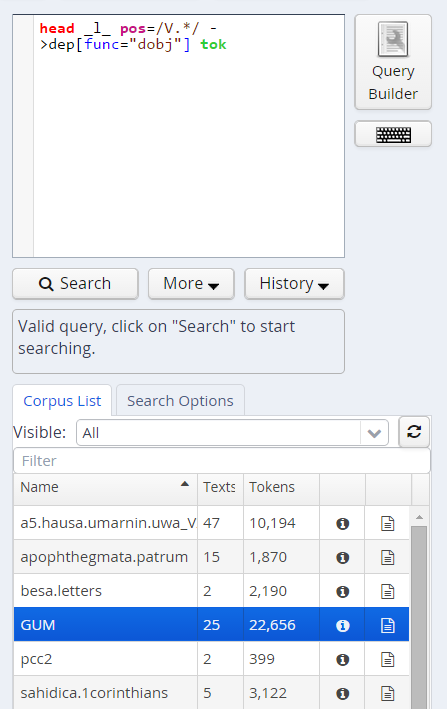The width and height of the screenshot is (447, 709).
Task: Click the 22,656 tokens cell for GUM
Action: pyautogui.click(x=281, y=625)
